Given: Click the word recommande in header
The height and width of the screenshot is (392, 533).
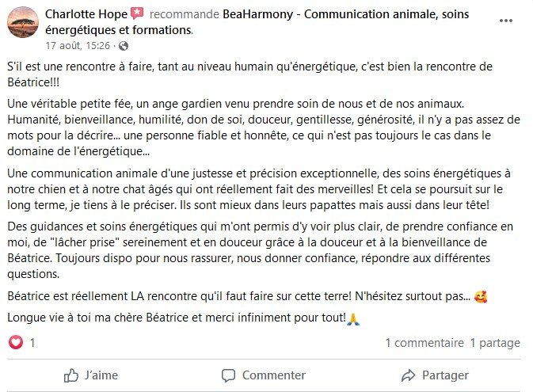Looking at the screenshot, I should [x=185, y=14].
